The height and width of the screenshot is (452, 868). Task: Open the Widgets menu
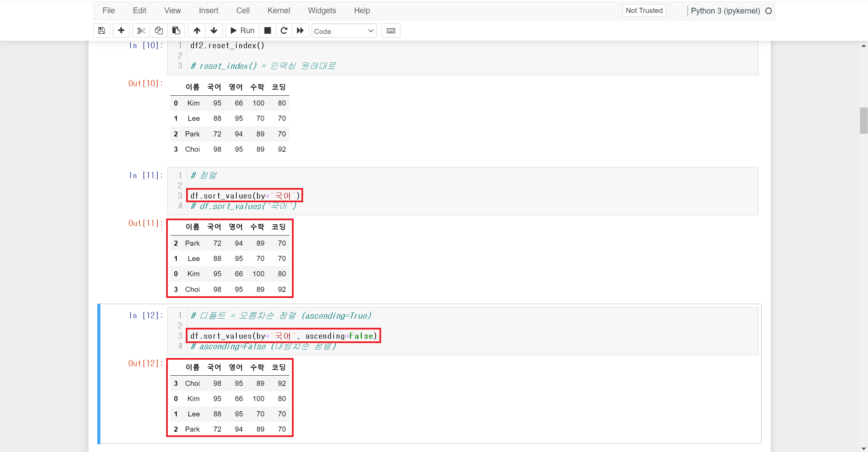click(x=322, y=11)
